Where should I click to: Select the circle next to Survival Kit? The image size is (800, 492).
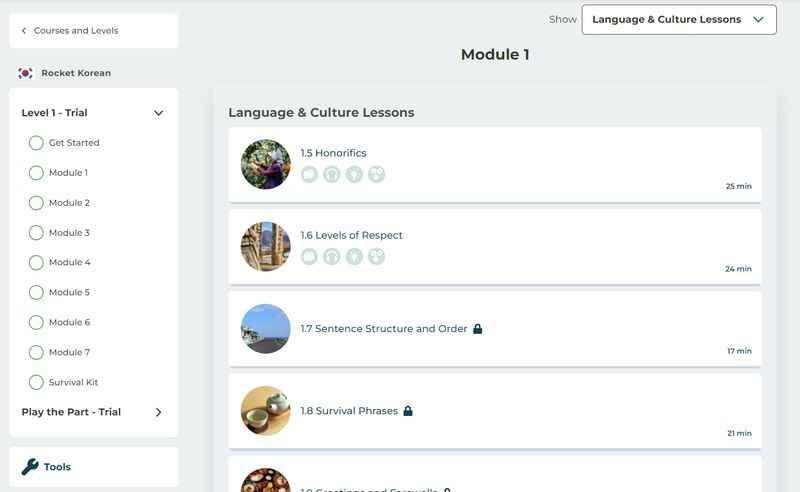click(x=36, y=382)
